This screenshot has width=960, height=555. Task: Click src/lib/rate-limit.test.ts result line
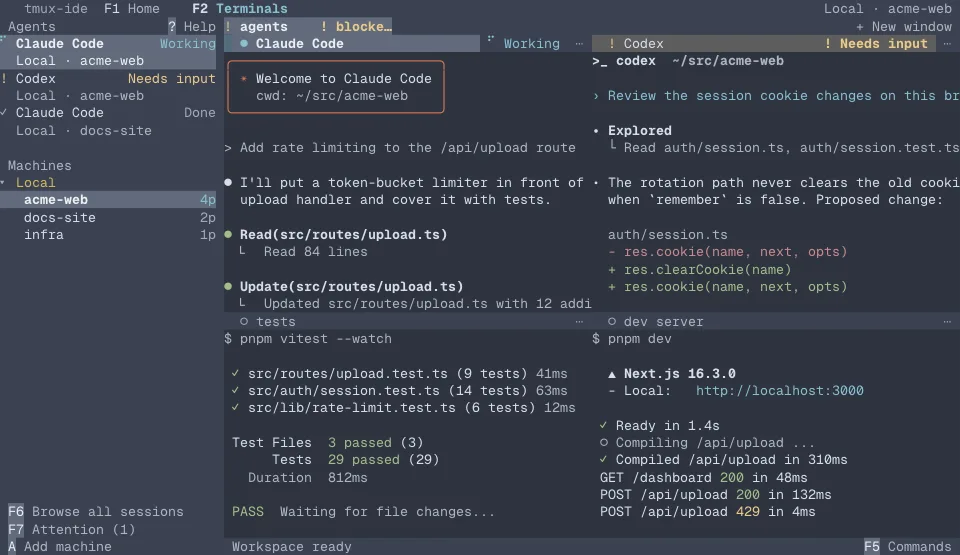click(403, 408)
